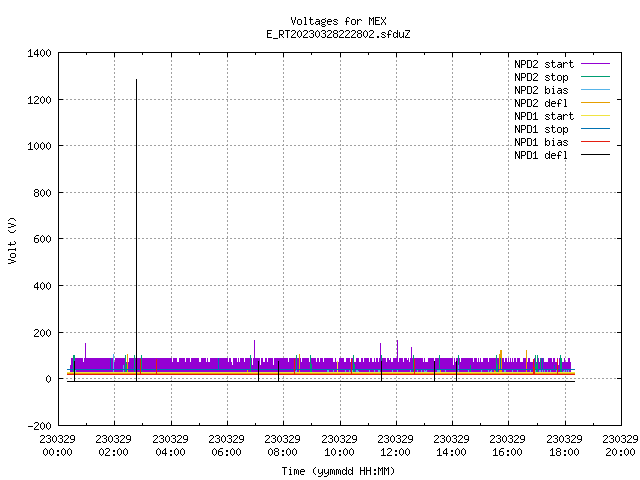Click the 'NPD2 bias' legend label
Image resolution: width=640 pixels, height=480 pixels.
[541, 90]
